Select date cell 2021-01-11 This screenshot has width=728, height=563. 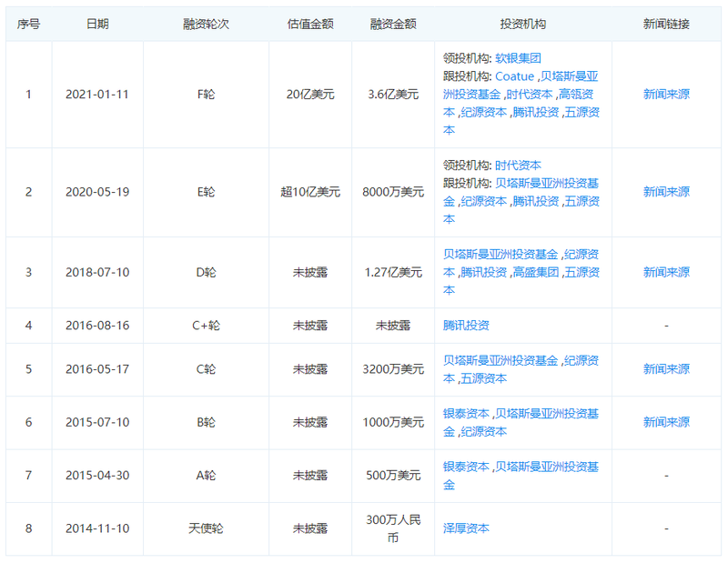[x=97, y=95]
